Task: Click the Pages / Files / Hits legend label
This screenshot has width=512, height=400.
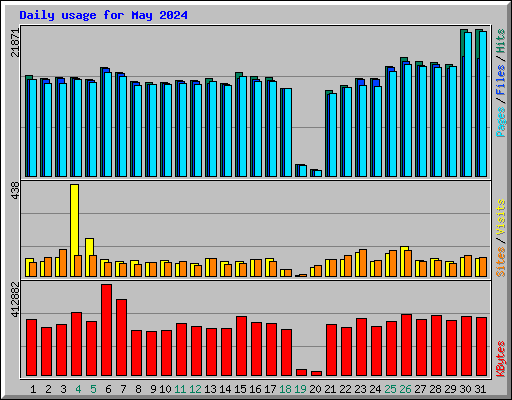Action: (500, 83)
